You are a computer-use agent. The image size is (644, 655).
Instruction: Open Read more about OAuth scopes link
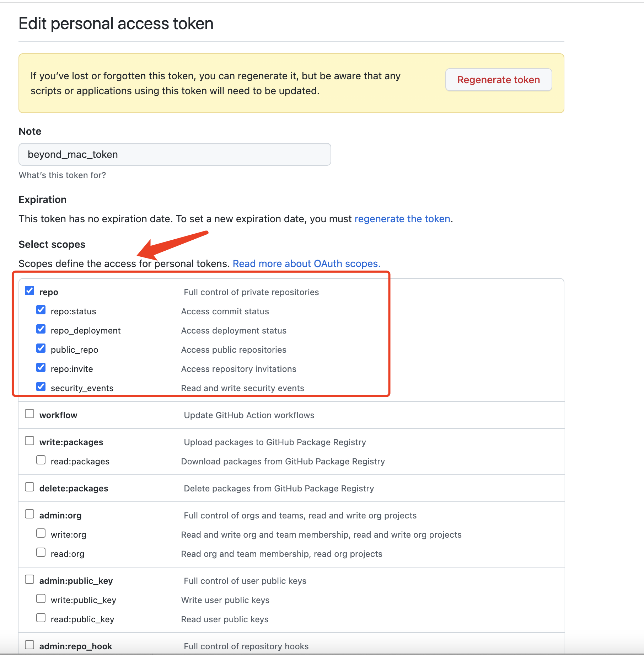(x=306, y=263)
